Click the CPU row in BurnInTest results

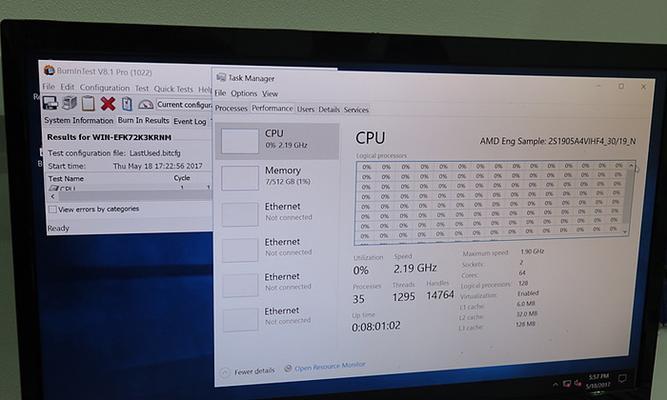click(x=129, y=187)
